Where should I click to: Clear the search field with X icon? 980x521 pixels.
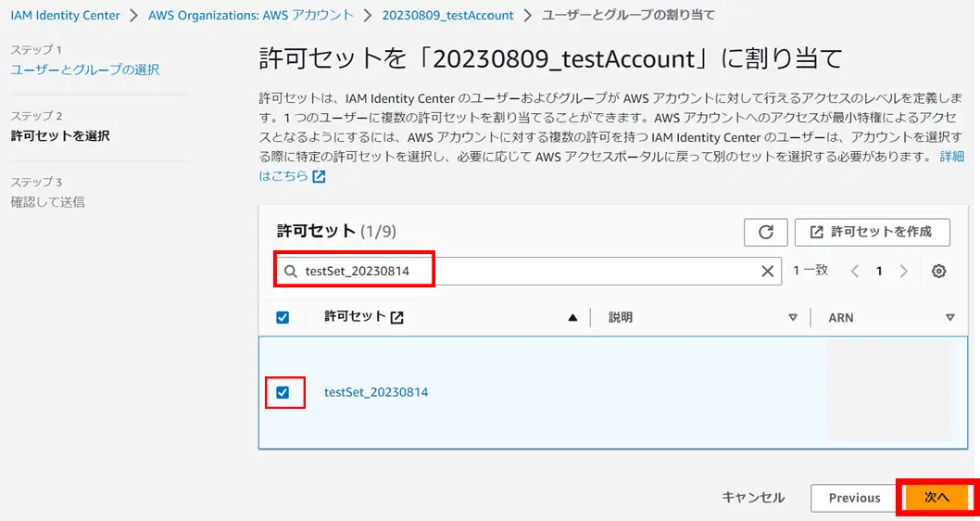click(x=767, y=271)
